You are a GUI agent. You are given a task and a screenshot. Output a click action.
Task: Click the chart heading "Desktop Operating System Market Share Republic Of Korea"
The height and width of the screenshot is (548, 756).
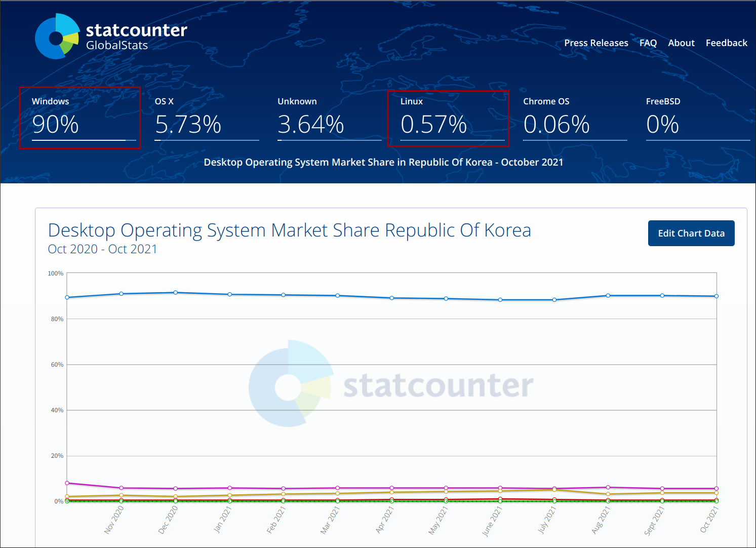pyautogui.click(x=289, y=230)
